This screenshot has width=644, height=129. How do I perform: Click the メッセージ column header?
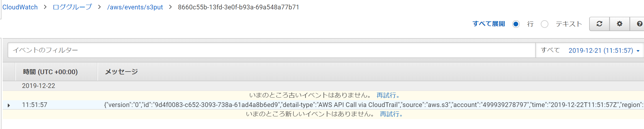[121, 72]
